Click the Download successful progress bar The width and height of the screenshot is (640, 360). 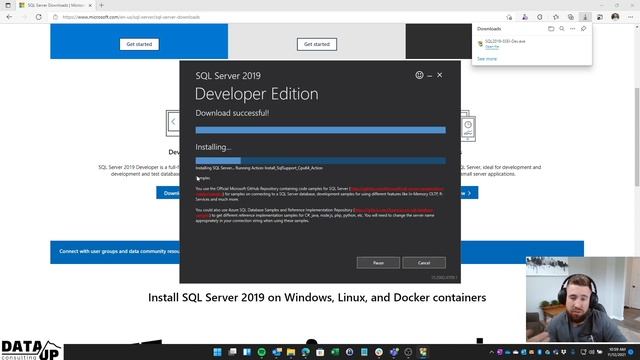[x=320, y=130]
